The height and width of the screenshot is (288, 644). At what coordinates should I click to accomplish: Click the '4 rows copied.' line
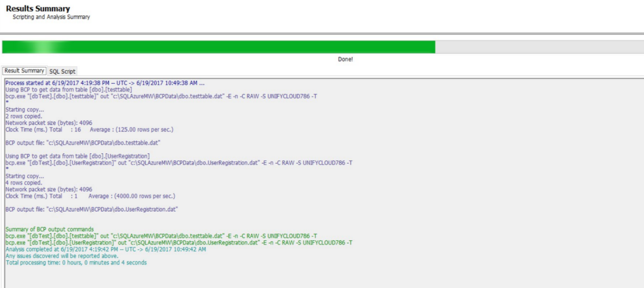click(24, 183)
